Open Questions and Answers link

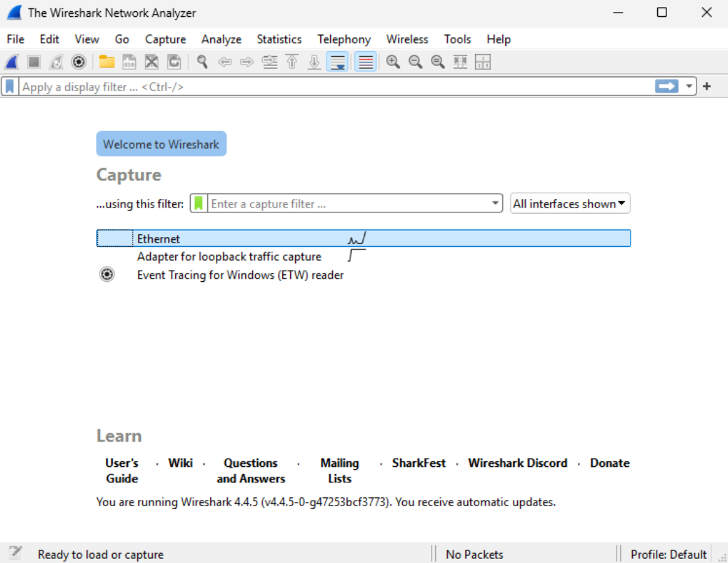click(251, 470)
